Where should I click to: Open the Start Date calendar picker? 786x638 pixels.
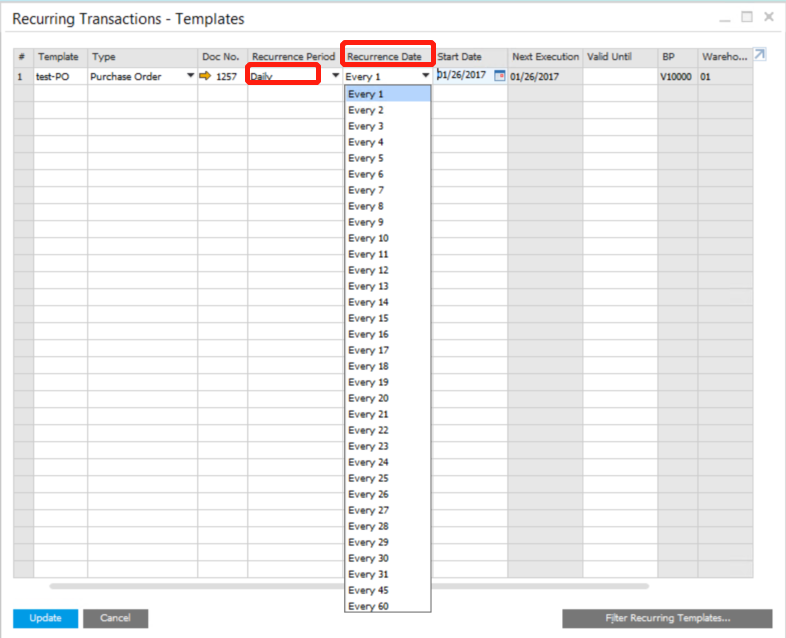point(500,76)
